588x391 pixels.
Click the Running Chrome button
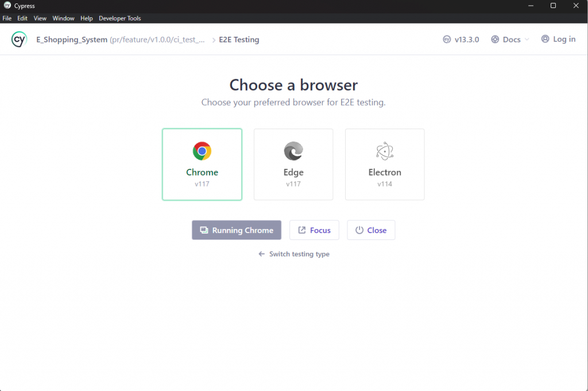pyautogui.click(x=237, y=230)
